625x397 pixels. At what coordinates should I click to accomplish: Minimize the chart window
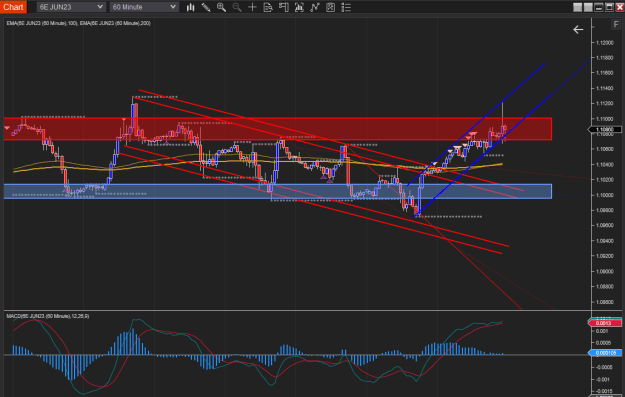pyautogui.click(x=599, y=7)
